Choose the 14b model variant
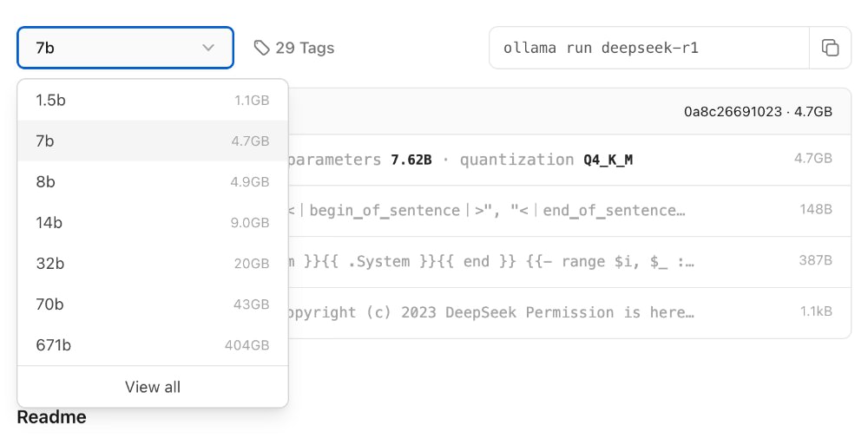 (153, 222)
